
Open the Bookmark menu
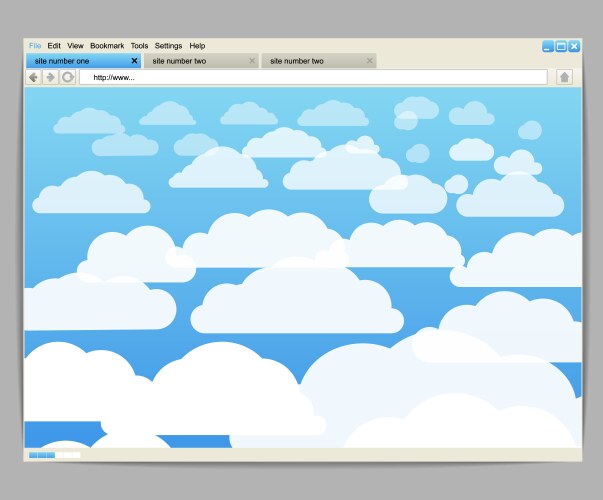pos(107,46)
